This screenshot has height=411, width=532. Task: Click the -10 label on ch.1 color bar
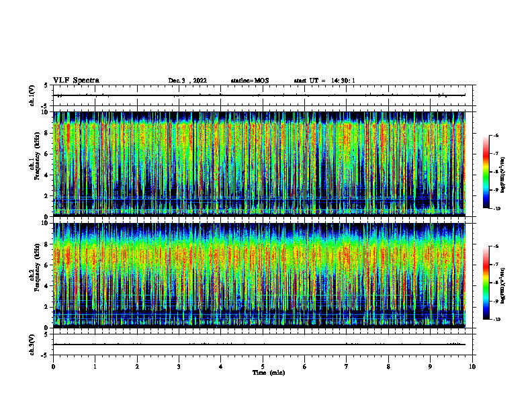click(x=496, y=209)
